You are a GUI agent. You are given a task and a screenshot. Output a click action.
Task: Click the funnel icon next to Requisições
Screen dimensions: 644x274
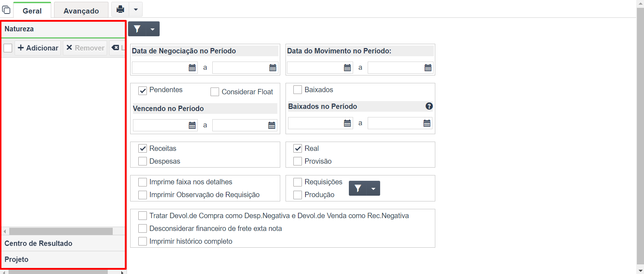tap(358, 188)
